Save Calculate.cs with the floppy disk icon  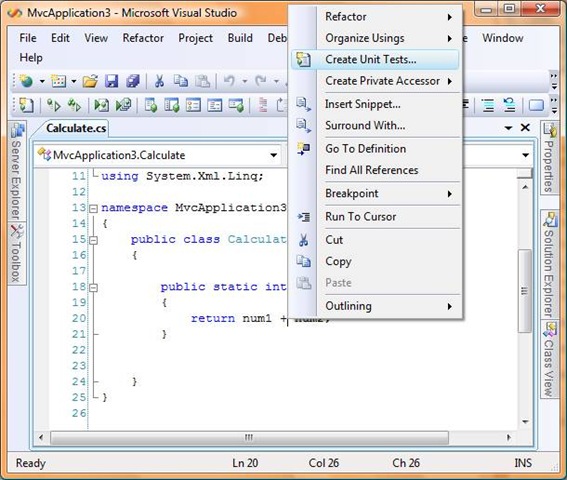(x=111, y=81)
